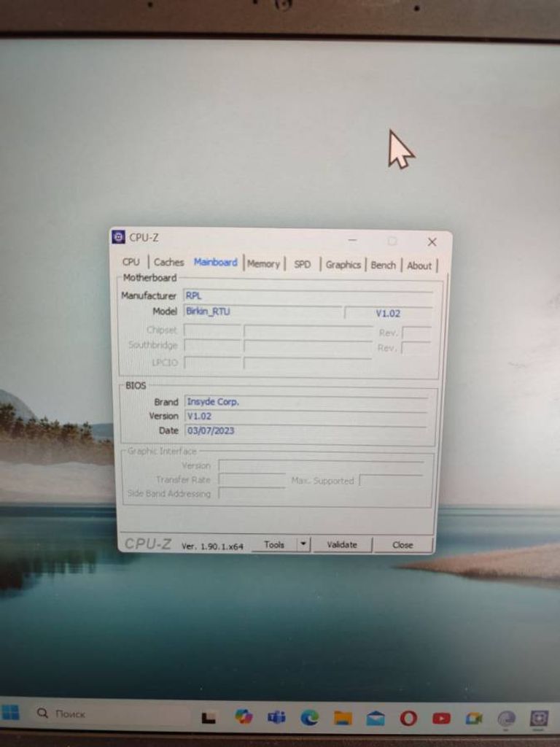Viewport: 560px width, 747px height.
Task: Open Microsoft Teams from taskbar
Action: click(276, 717)
